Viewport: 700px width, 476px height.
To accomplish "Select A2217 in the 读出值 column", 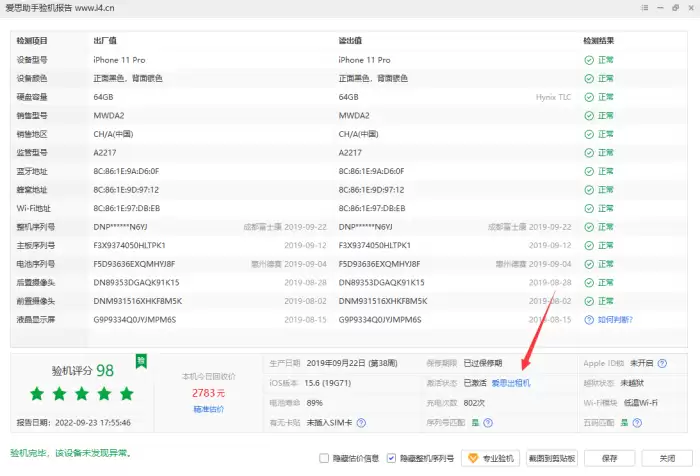I will point(350,153).
